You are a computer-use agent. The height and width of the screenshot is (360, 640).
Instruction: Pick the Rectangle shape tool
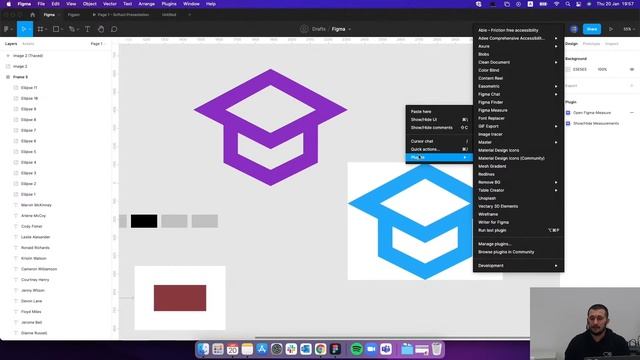pyautogui.click(x=56, y=29)
